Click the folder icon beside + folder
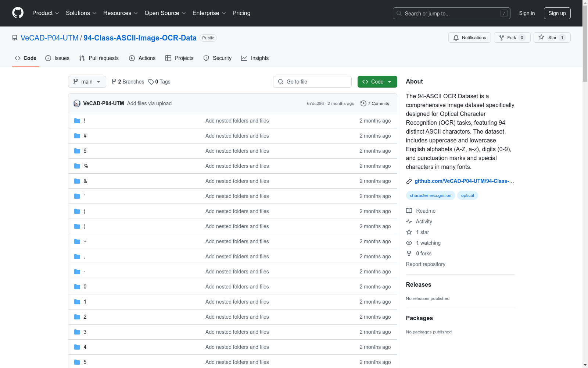The height and width of the screenshot is (368, 588). pos(77,241)
